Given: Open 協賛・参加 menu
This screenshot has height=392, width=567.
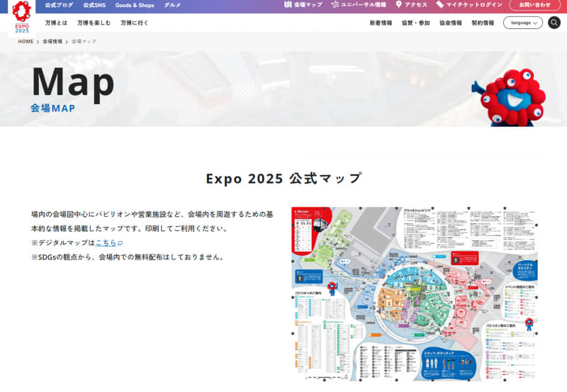Looking at the screenshot, I should (x=416, y=23).
